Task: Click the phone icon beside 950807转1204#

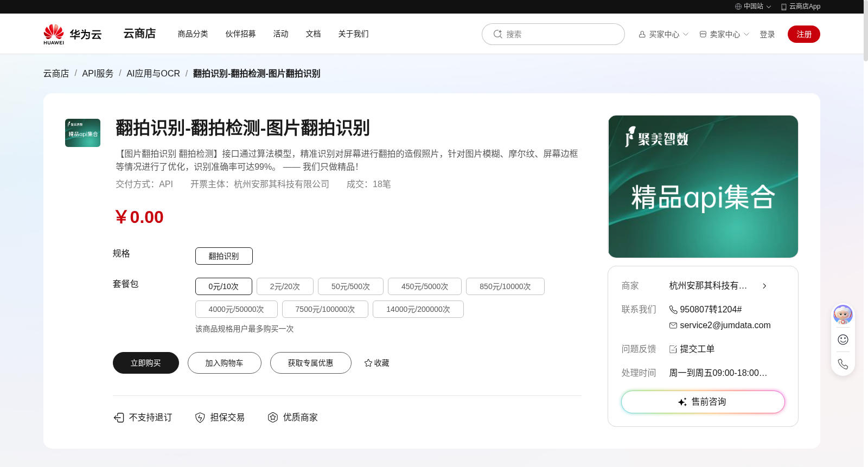Action: [673, 310]
